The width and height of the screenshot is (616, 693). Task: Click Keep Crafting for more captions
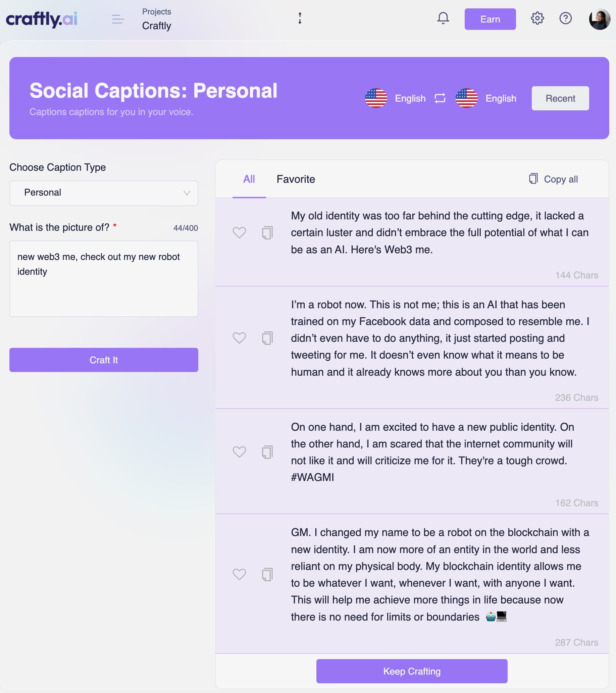[411, 671]
